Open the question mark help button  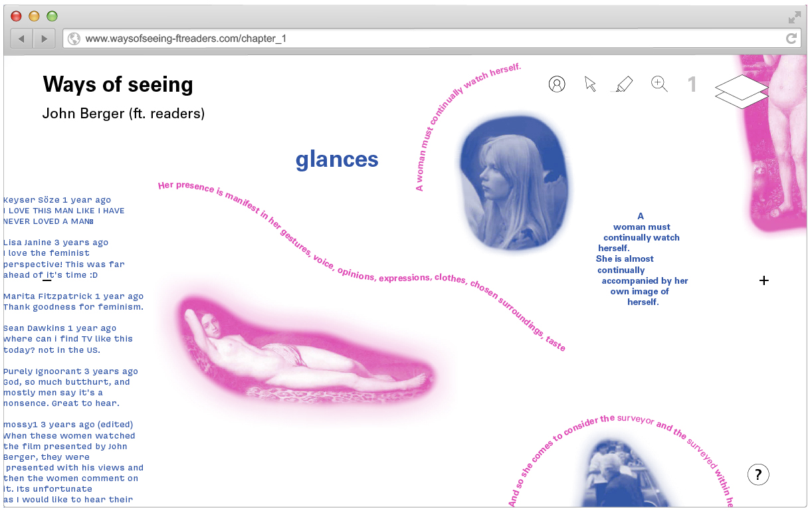click(758, 474)
